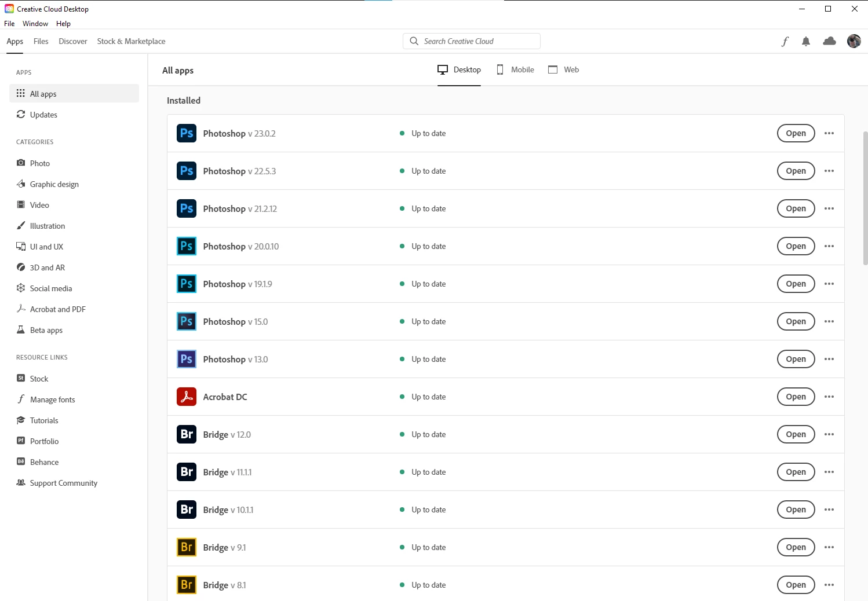
Task: Switch to the Discover tab
Action: click(73, 41)
